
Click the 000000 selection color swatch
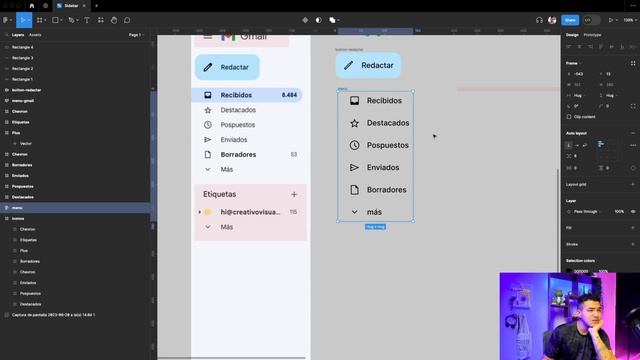[569, 271]
